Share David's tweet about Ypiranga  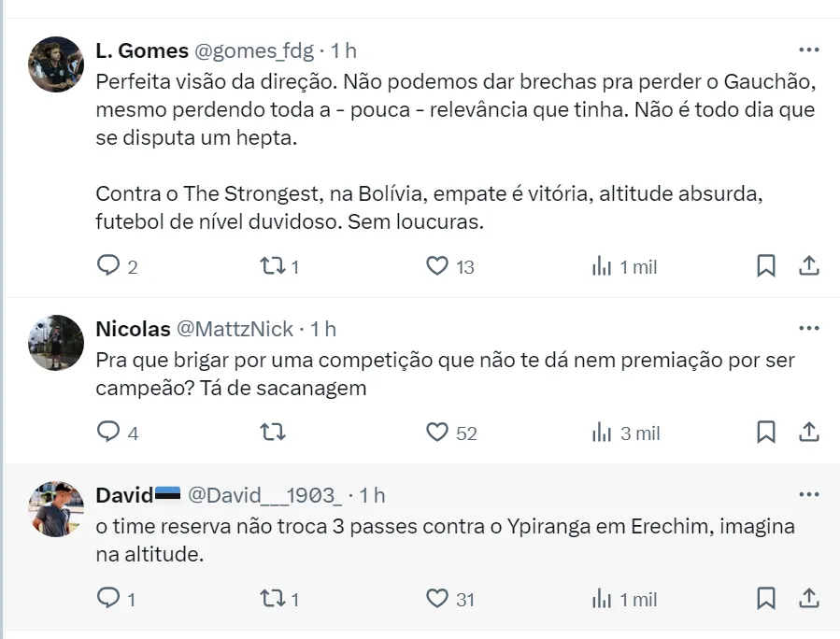pyautogui.click(x=809, y=599)
